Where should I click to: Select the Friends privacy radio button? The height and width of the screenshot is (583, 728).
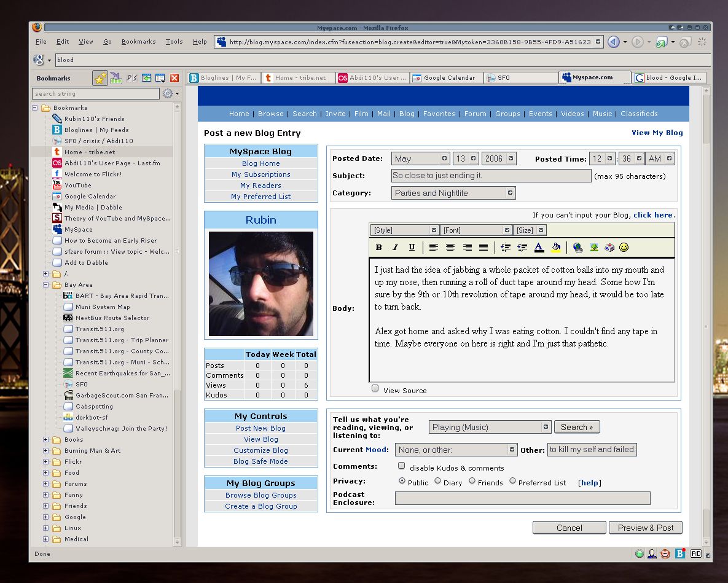pyautogui.click(x=472, y=481)
